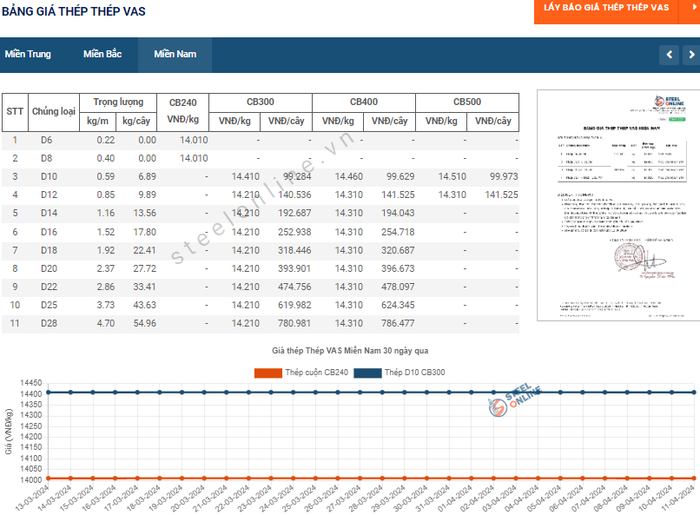Click the previous tab arrow icon
The width and height of the screenshot is (700, 515).
point(668,54)
